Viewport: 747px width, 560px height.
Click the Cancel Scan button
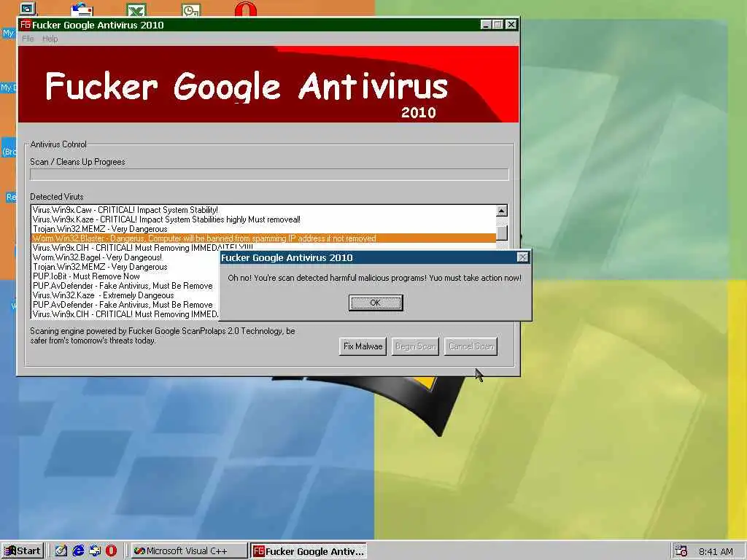click(471, 346)
